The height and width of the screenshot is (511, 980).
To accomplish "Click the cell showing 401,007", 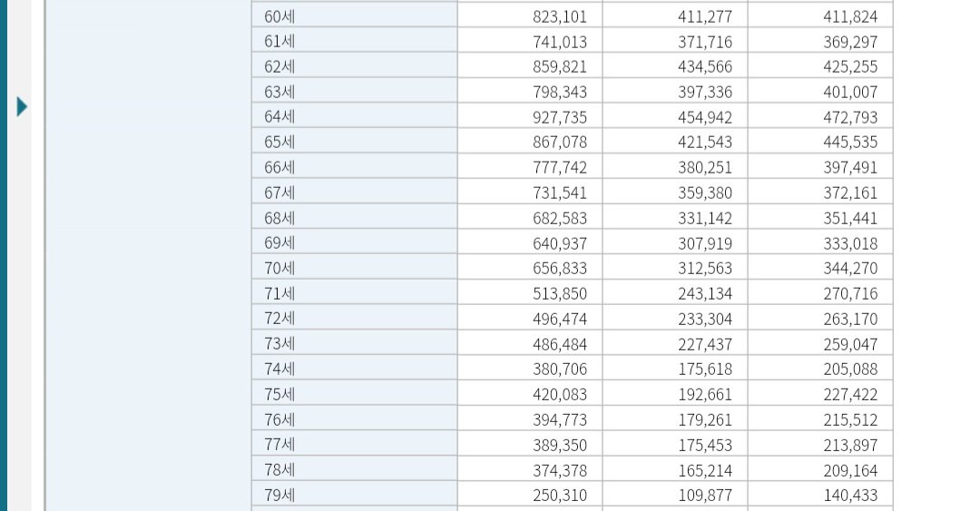I will (x=820, y=92).
